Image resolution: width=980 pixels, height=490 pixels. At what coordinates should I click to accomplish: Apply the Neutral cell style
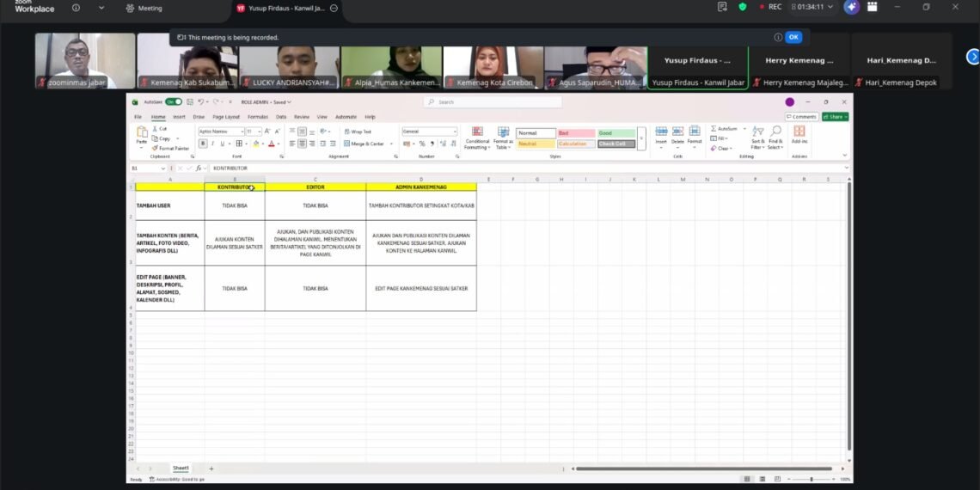point(536,144)
